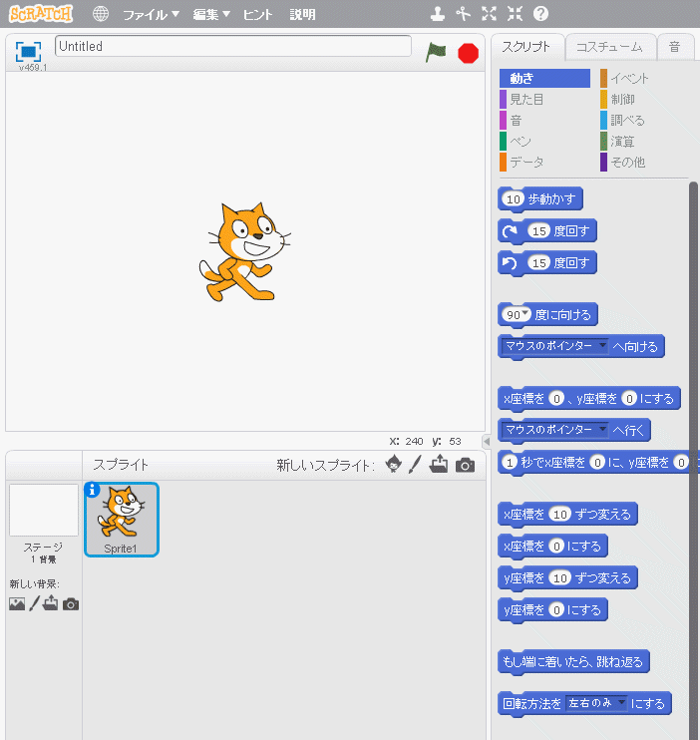Open the globe language menu
The height and width of the screenshot is (740, 700).
click(x=100, y=14)
